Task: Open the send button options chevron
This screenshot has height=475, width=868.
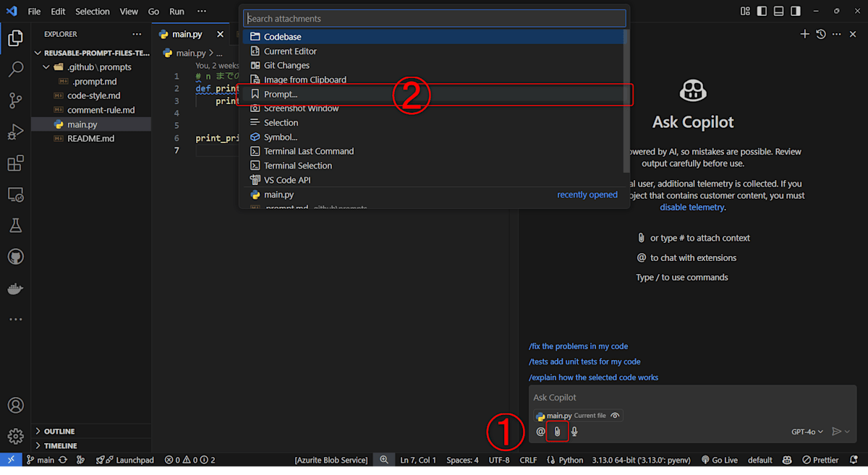Action: click(848, 432)
